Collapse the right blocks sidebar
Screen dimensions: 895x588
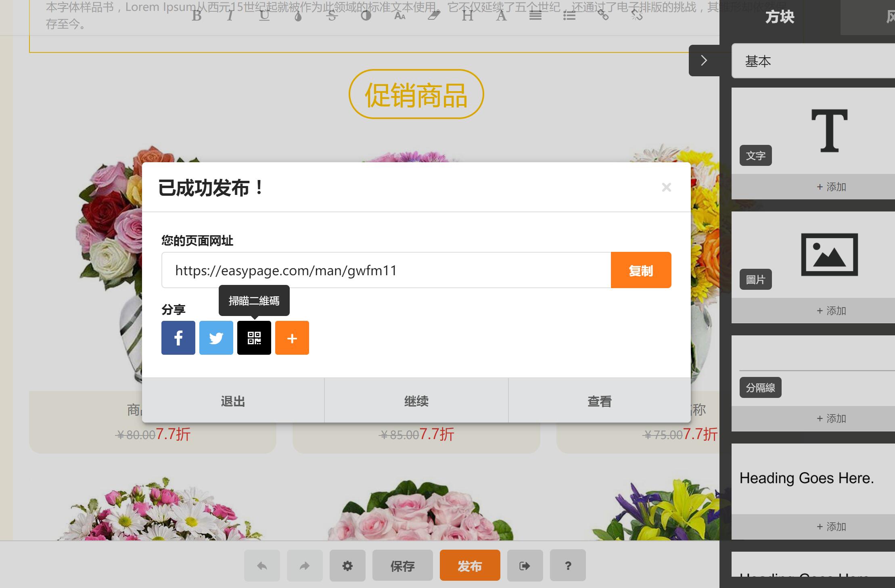point(704,61)
